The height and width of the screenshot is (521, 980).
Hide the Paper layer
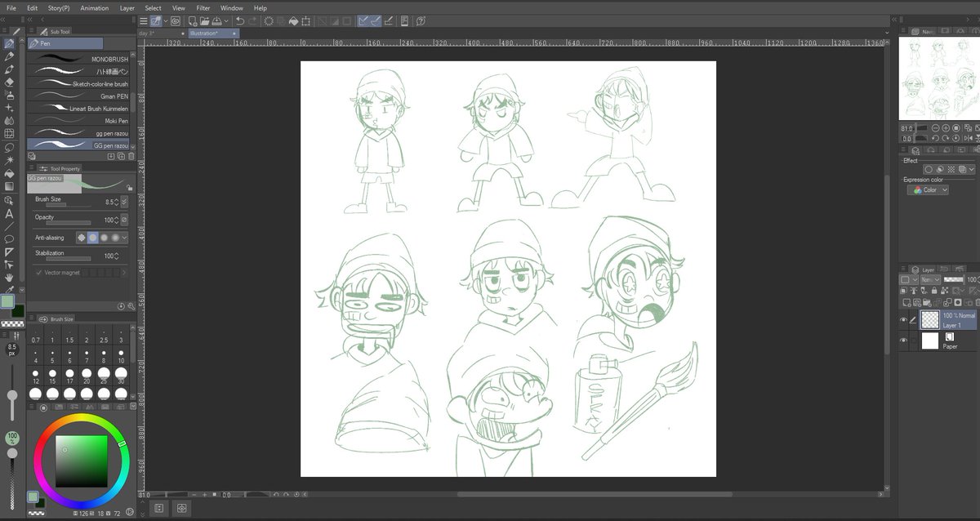[x=902, y=340]
